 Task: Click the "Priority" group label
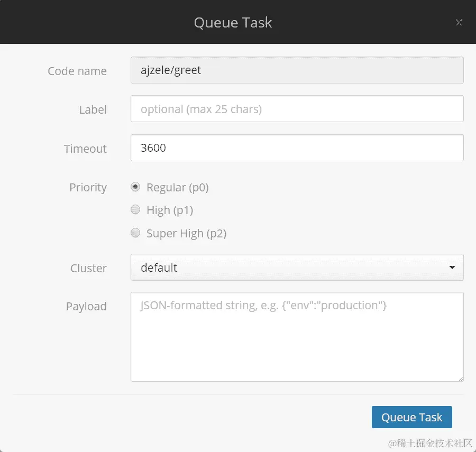[88, 187]
